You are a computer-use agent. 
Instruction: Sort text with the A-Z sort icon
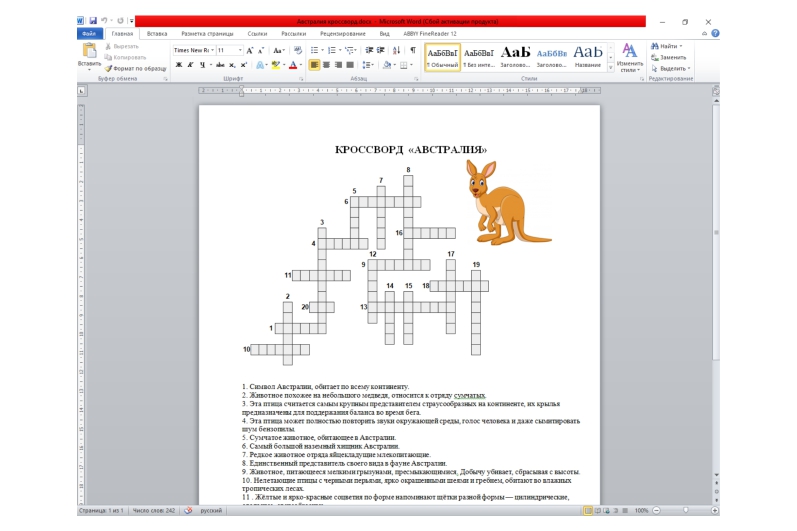(396, 50)
